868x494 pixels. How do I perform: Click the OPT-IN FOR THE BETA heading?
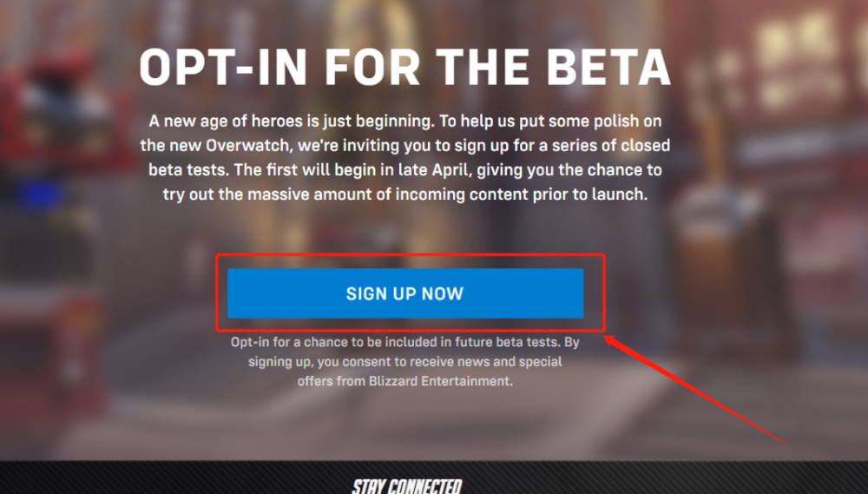point(404,66)
